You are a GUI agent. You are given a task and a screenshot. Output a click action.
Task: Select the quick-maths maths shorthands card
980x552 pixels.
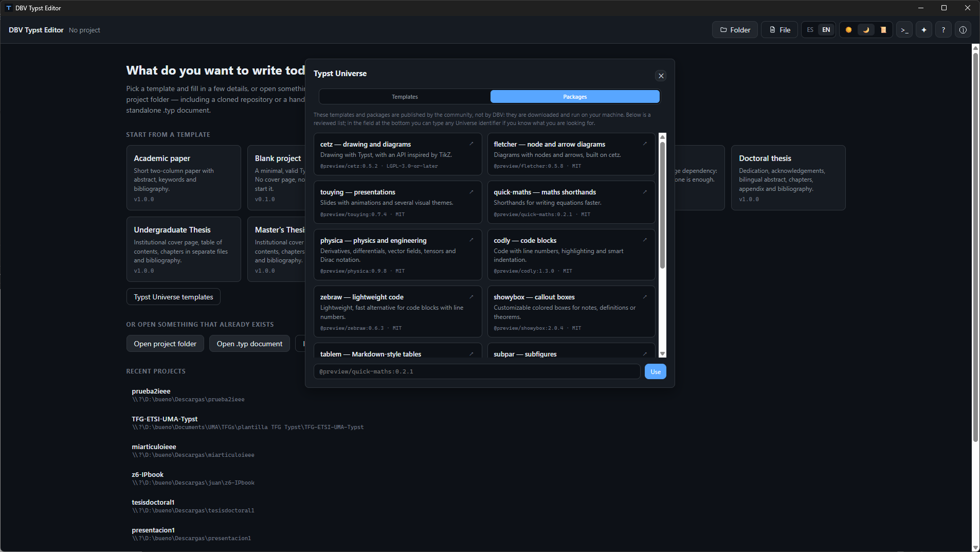[x=571, y=202]
